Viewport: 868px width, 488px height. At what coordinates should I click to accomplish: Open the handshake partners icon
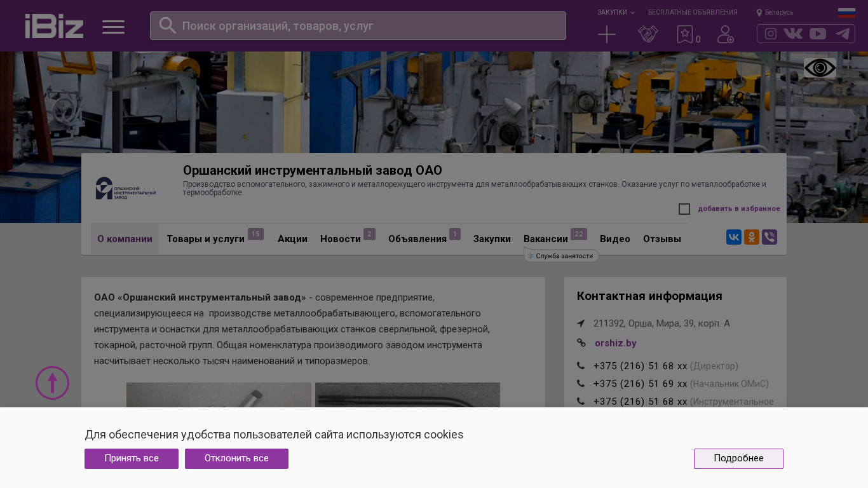(648, 34)
